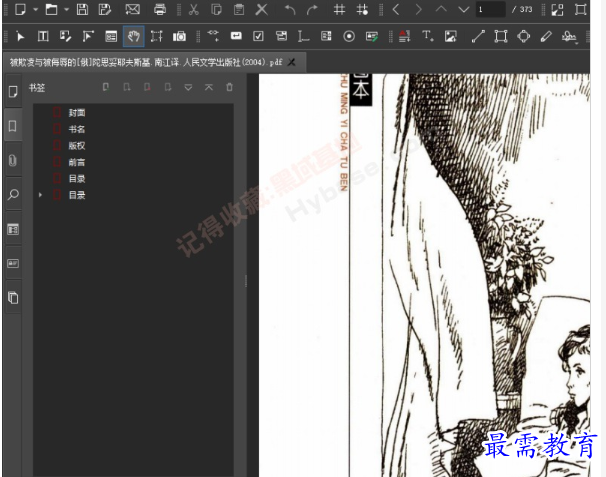Click the Email envelope icon
Viewport: 606px width, 477px height.
point(132,9)
